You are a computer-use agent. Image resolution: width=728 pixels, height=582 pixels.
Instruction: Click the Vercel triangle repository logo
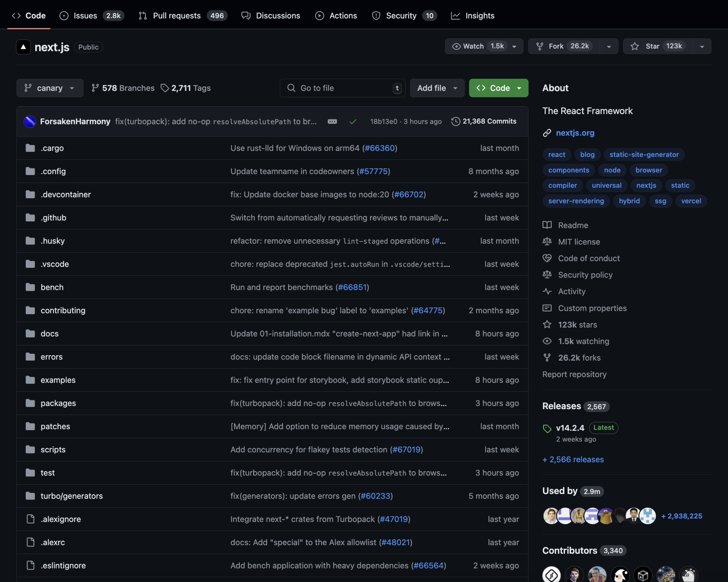click(23, 47)
